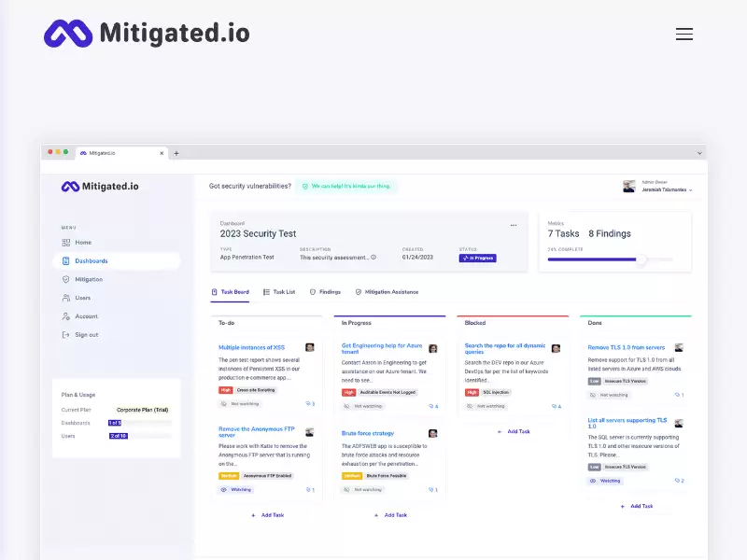Screen dimensions: 747x560
Task: Click the 'Cross-site Scripting' tag
Action: tap(256, 390)
